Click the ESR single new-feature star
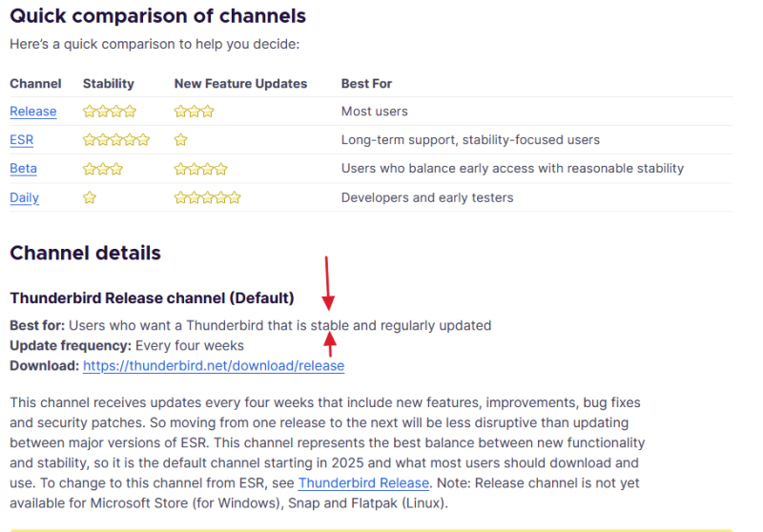 [181, 140]
